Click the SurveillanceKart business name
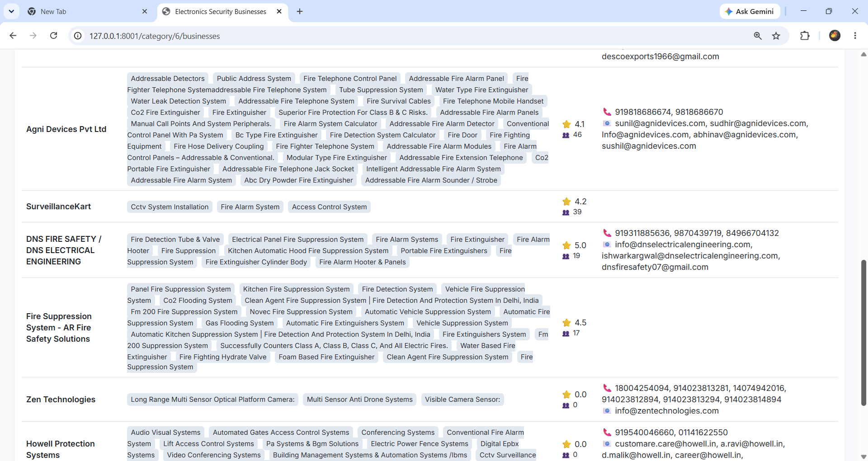Viewport: 868px width, 461px height. pyautogui.click(x=58, y=207)
